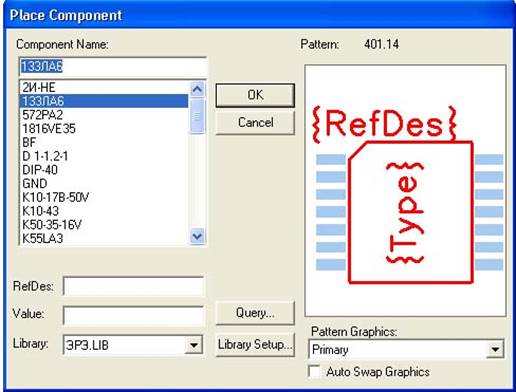Select K55LA3 component entry
Screen dimensions: 516x392
click(104, 238)
